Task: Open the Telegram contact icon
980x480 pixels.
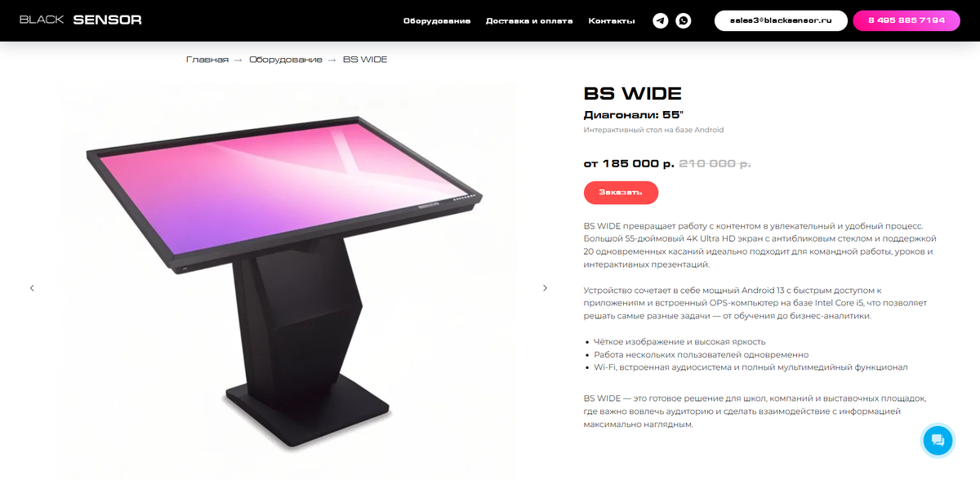Action: [x=661, y=20]
